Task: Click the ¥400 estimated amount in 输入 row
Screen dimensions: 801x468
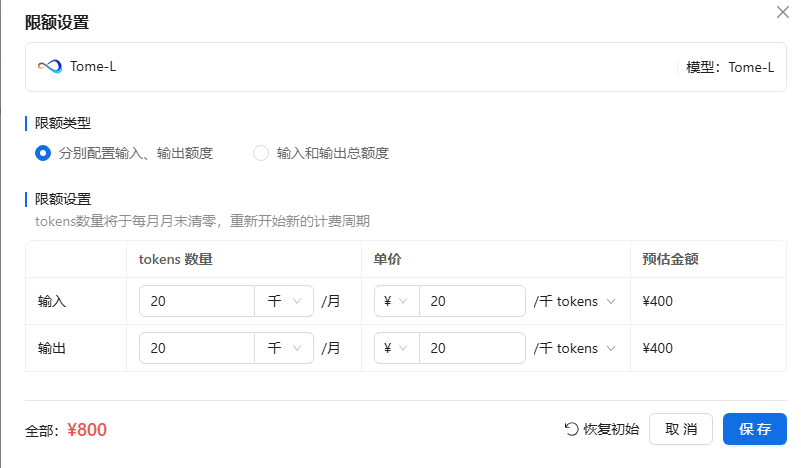Action: pos(658,301)
